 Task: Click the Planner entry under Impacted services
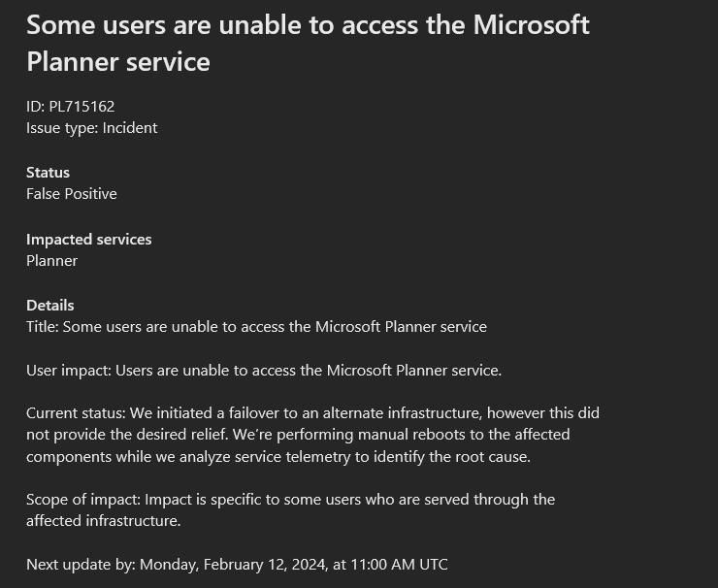[51, 260]
